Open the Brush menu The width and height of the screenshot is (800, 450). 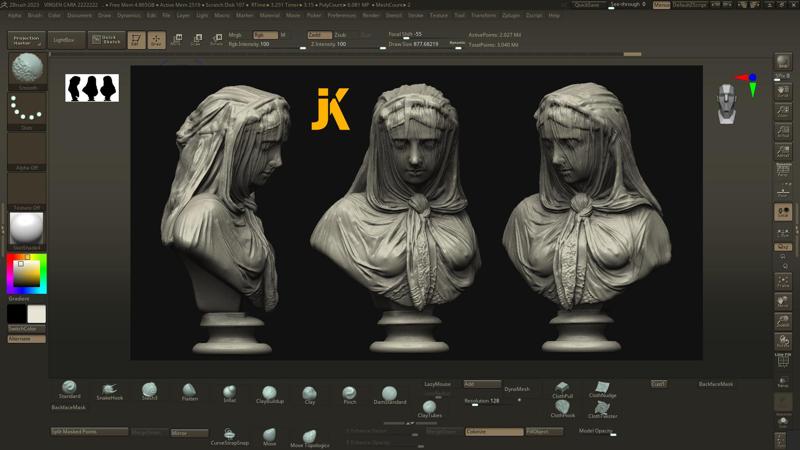point(35,15)
